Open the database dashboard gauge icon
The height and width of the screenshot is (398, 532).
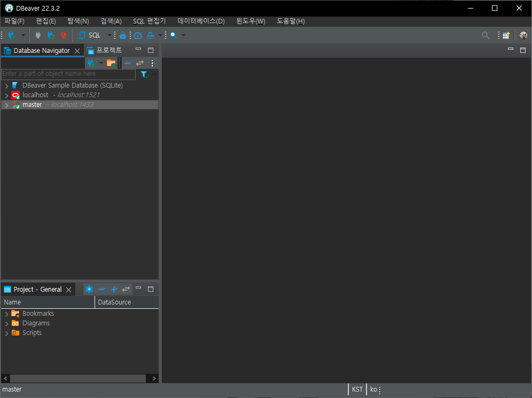(138, 35)
